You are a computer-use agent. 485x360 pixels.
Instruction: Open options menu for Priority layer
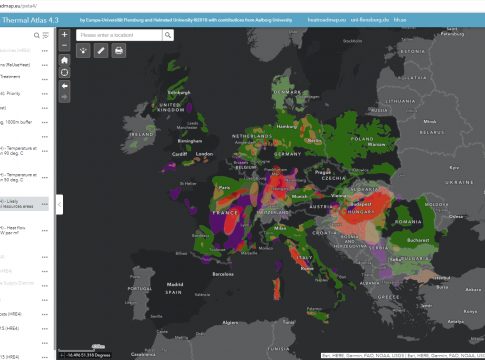[x=45, y=94]
